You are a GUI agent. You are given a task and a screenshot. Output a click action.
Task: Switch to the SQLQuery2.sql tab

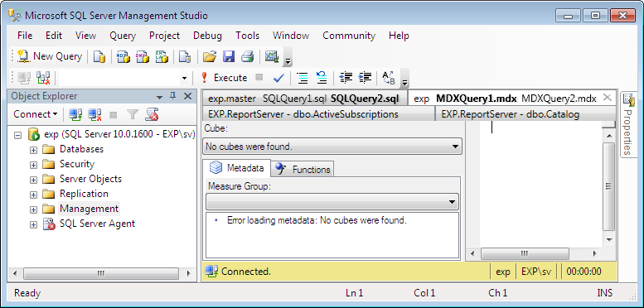(x=365, y=99)
